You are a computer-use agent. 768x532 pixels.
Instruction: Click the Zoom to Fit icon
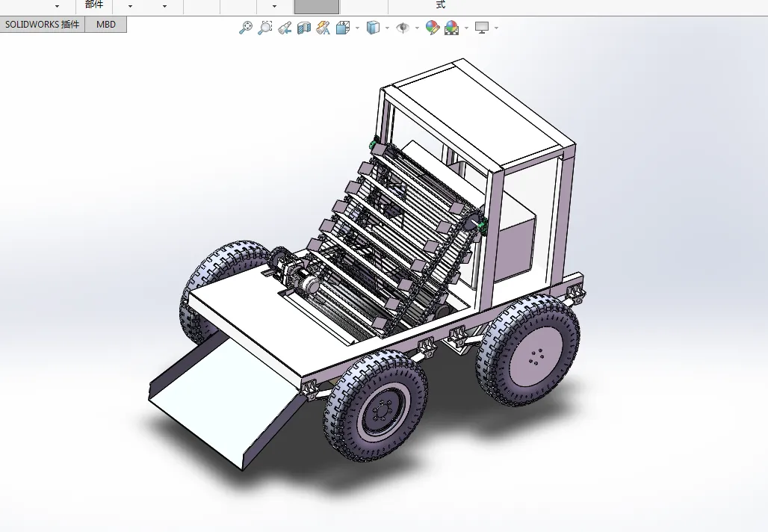click(246, 28)
